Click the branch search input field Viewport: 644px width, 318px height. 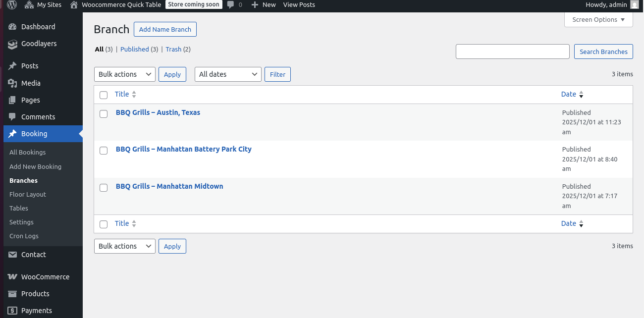512,52
